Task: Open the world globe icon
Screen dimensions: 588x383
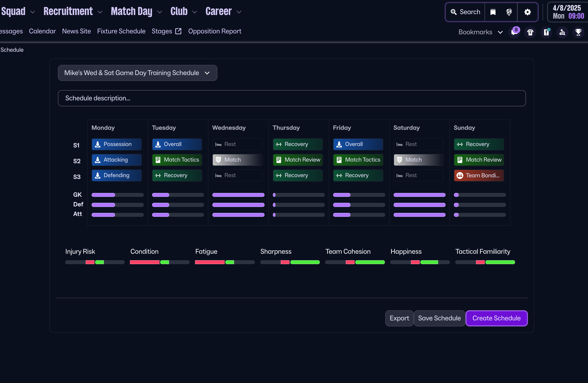Action: [509, 12]
